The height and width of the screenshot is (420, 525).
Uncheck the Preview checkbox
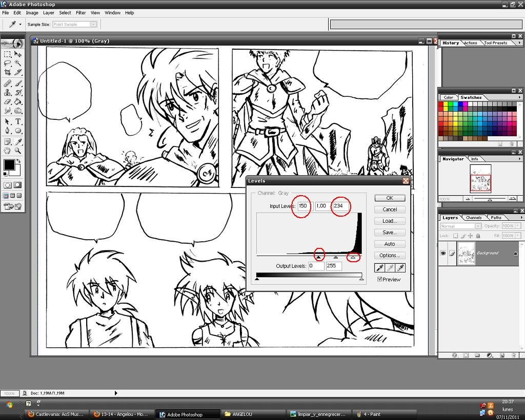click(x=379, y=279)
